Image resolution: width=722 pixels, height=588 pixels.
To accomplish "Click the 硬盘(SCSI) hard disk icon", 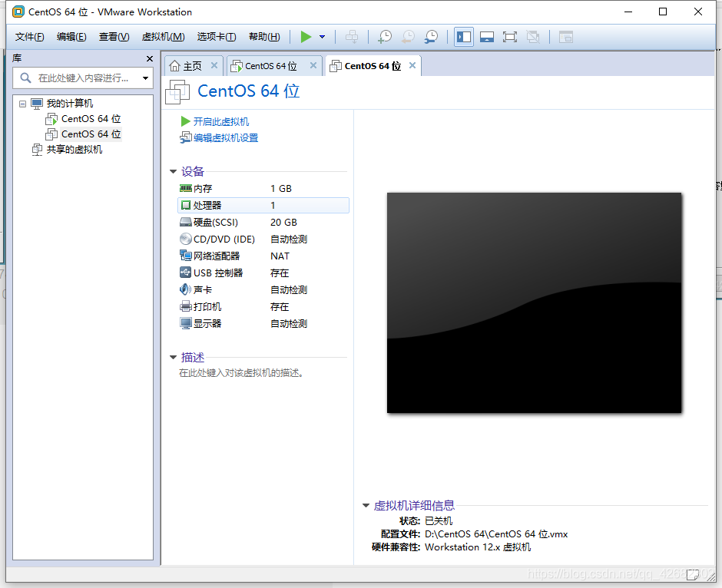I will coord(186,222).
